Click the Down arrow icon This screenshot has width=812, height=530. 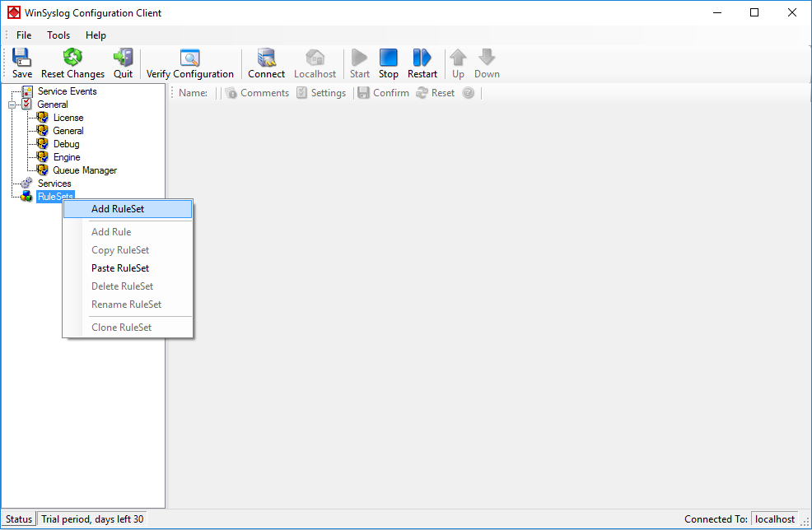(487, 58)
